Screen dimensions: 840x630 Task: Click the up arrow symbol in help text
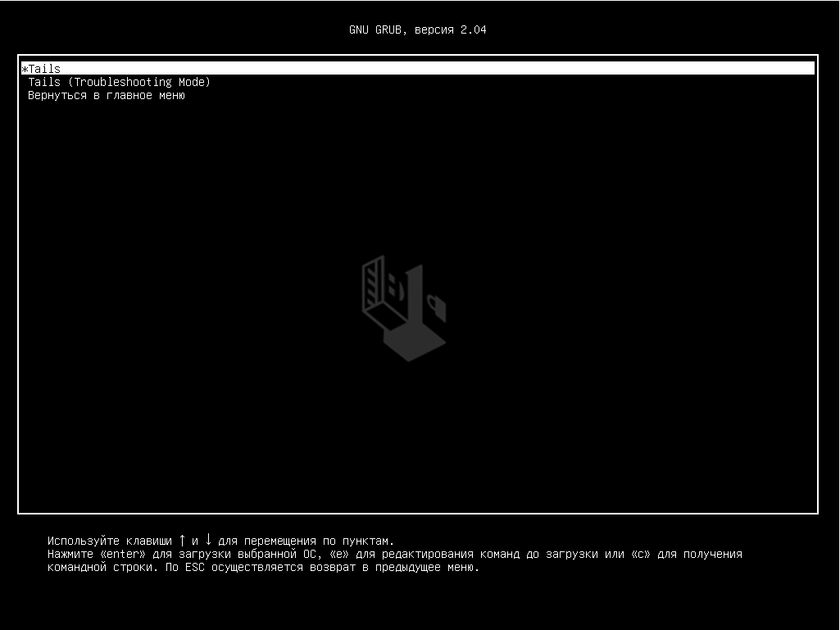point(182,540)
